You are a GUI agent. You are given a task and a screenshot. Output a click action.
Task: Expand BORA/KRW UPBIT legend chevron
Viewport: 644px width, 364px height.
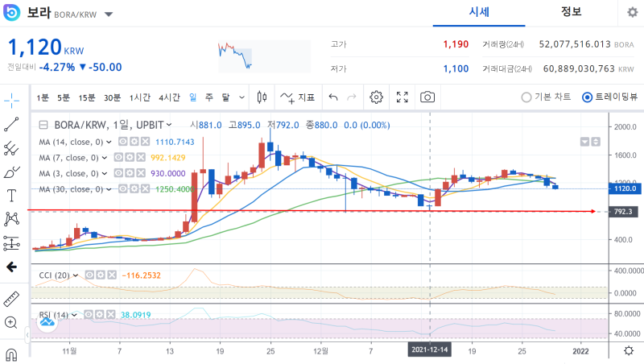click(169, 125)
